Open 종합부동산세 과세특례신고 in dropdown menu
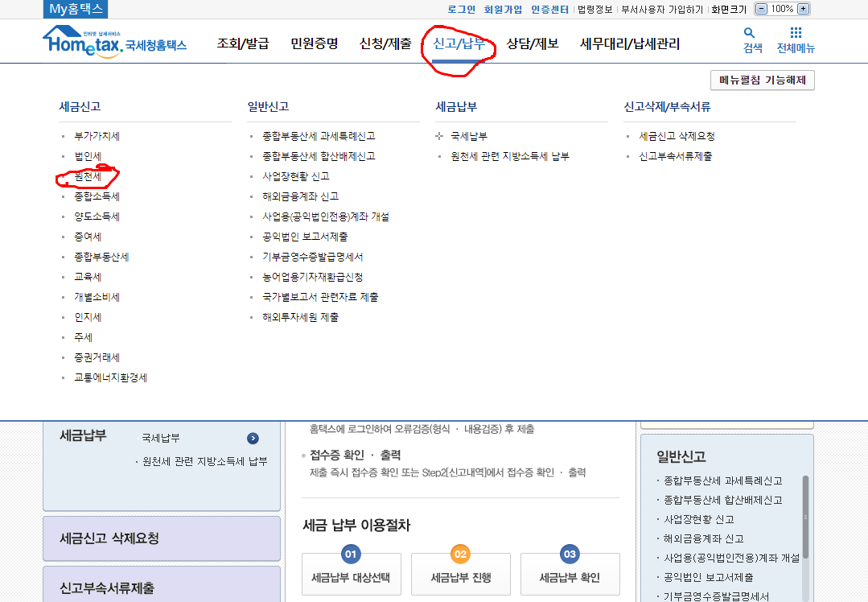This screenshot has width=868, height=602. click(319, 136)
